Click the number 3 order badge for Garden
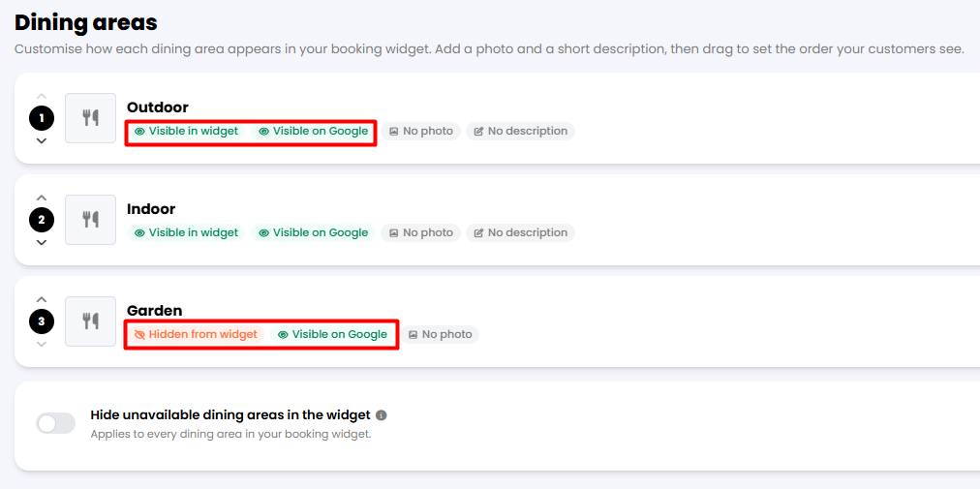 click(x=42, y=321)
